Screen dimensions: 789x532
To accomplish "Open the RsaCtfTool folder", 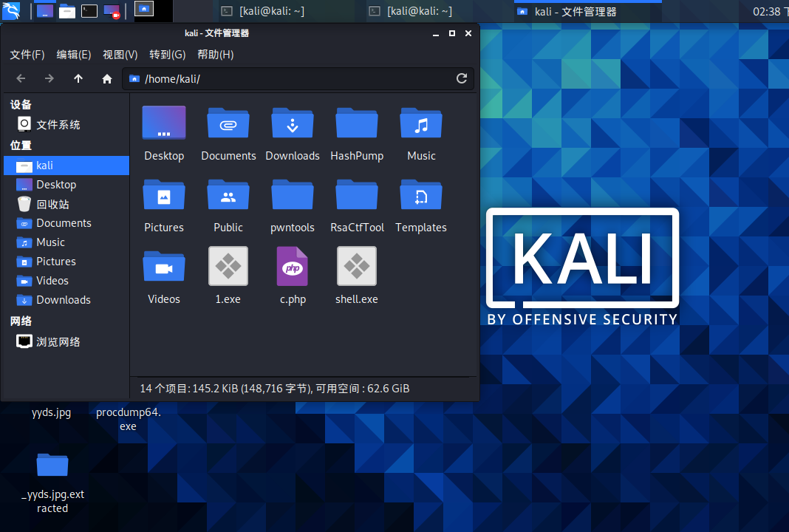I will [x=357, y=196].
